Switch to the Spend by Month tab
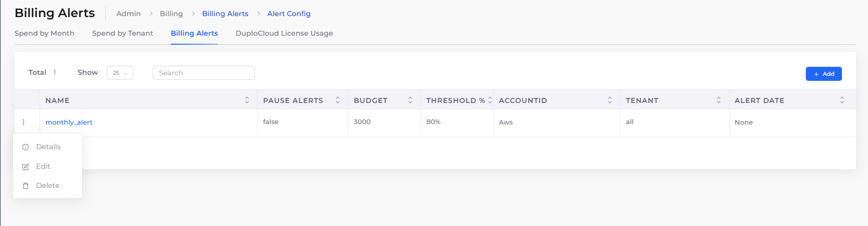 tap(44, 33)
